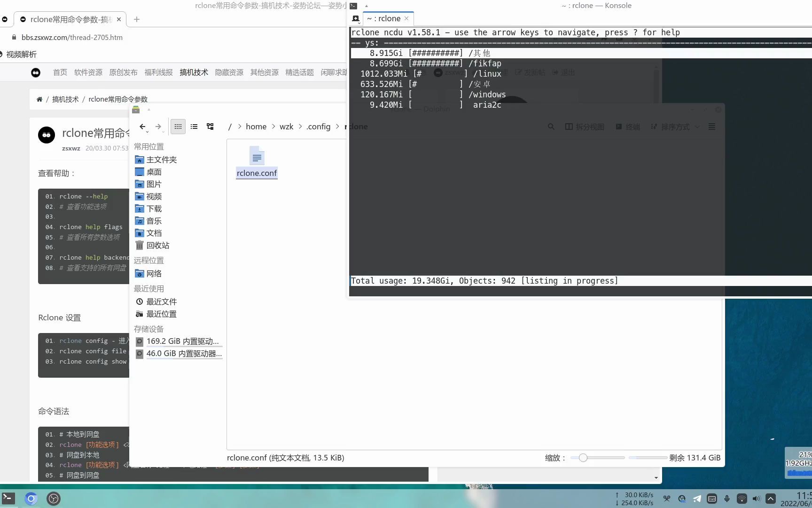Open 软件资源 in the site navigation
Image resolution: width=812 pixels, height=508 pixels.
tap(88, 72)
